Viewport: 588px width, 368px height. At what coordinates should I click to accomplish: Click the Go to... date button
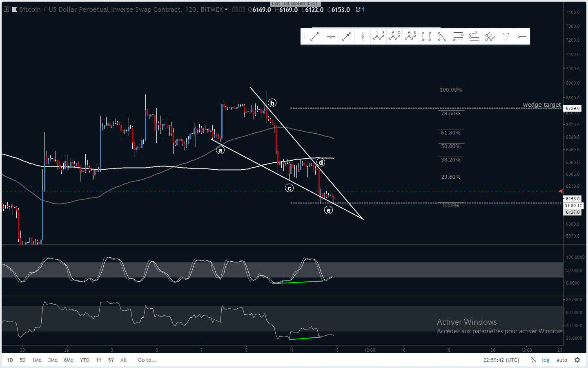147,360
